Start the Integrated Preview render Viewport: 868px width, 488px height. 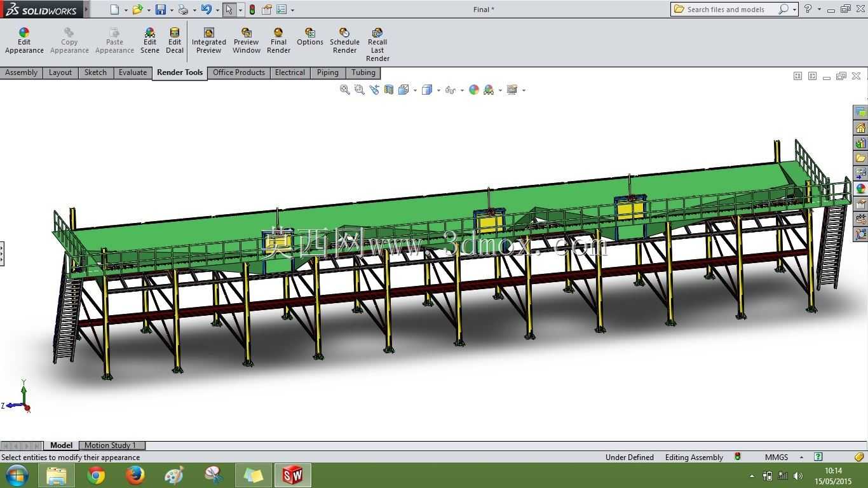[208, 41]
